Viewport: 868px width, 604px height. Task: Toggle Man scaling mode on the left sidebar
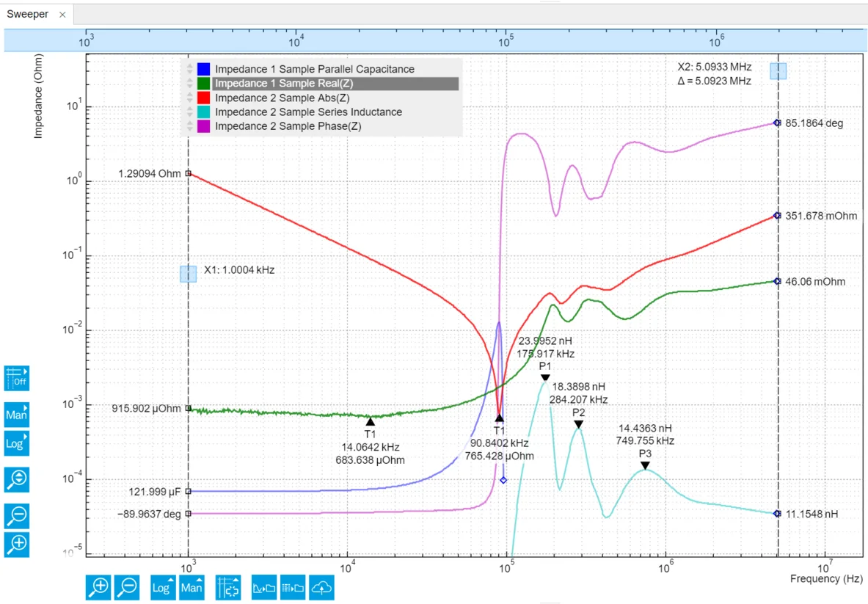click(x=16, y=415)
